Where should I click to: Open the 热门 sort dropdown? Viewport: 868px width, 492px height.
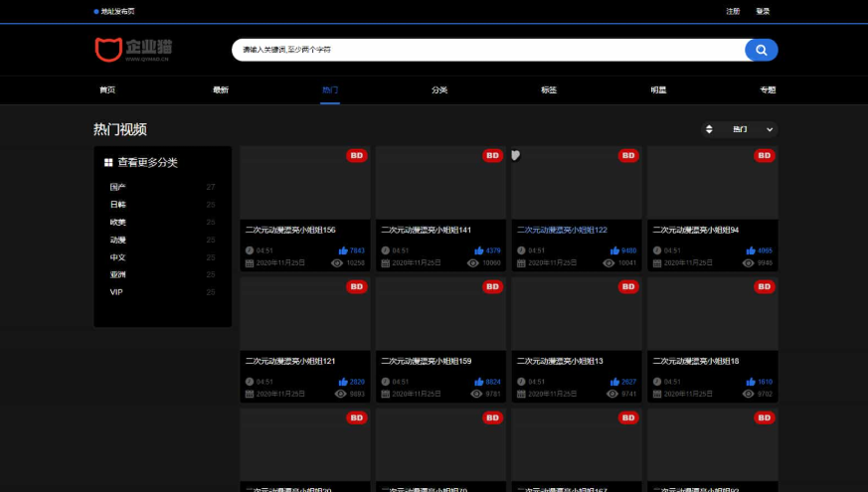pos(753,129)
